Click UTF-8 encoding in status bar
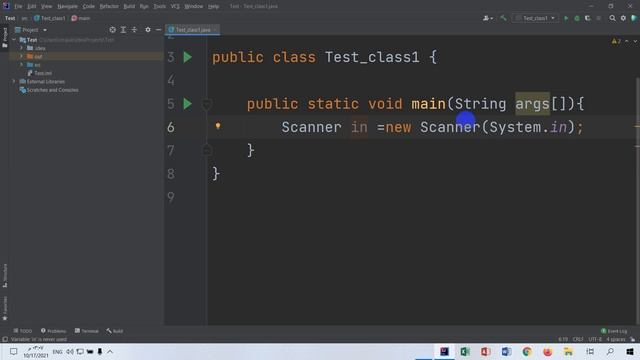The image size is (640, 360). pyautogui.click(x=595, y=339)
